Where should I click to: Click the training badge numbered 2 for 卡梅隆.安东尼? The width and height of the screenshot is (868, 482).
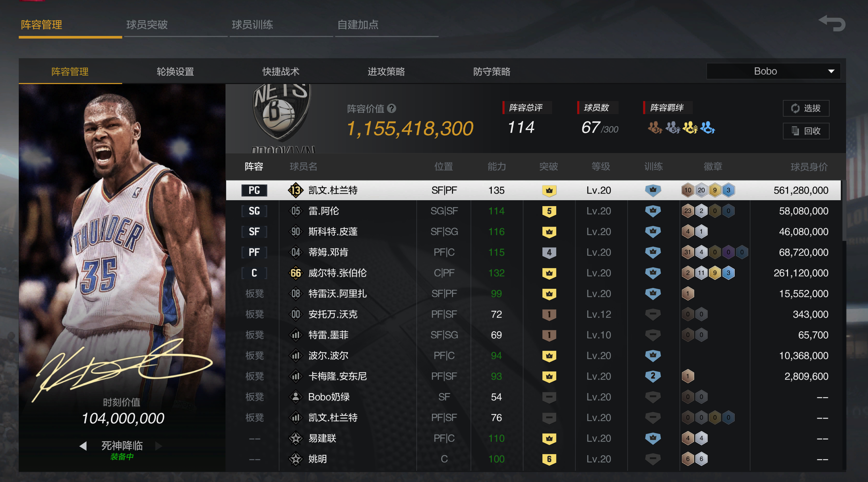653,376
